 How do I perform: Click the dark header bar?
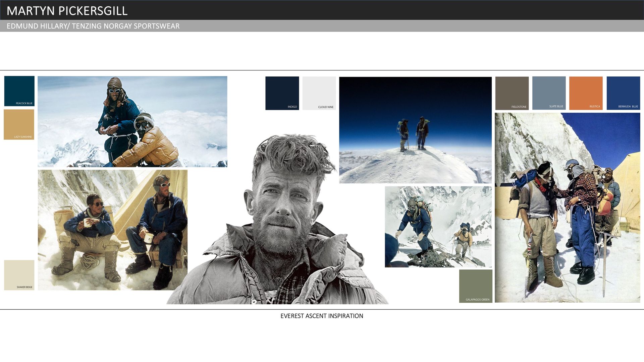pos(369,10)
